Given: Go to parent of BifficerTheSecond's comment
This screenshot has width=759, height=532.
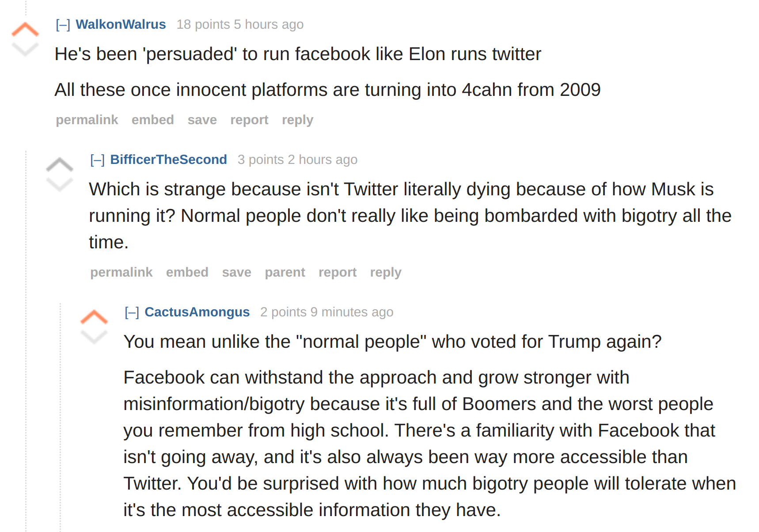Looking at the screenshot, I should [285, 272].
